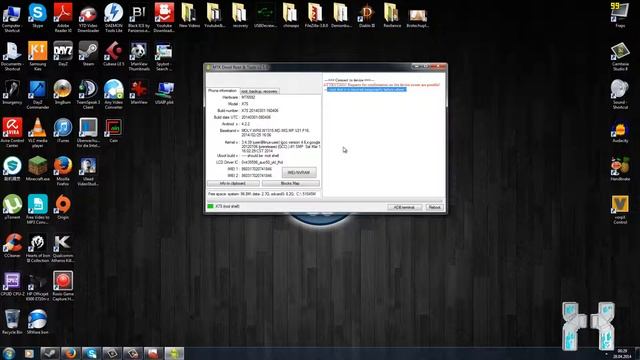
Task: Click the Reboot button
Action: [x=434, y=207]
